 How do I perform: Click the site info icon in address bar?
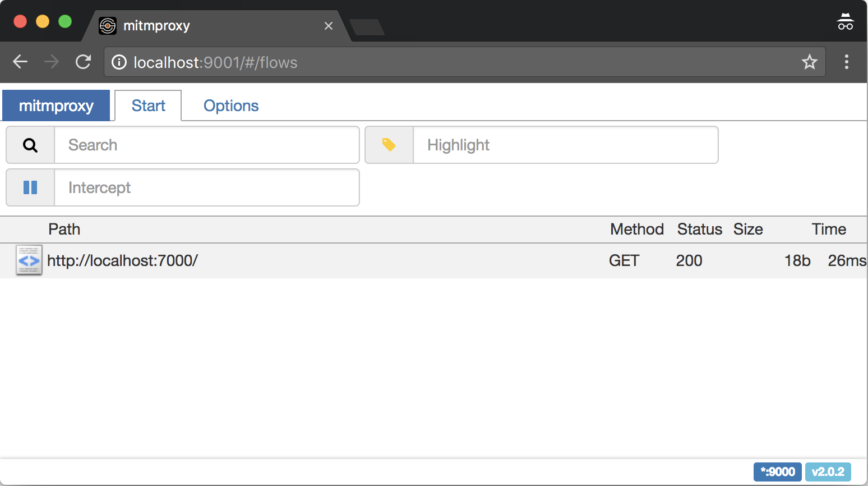tap(119, 62)
